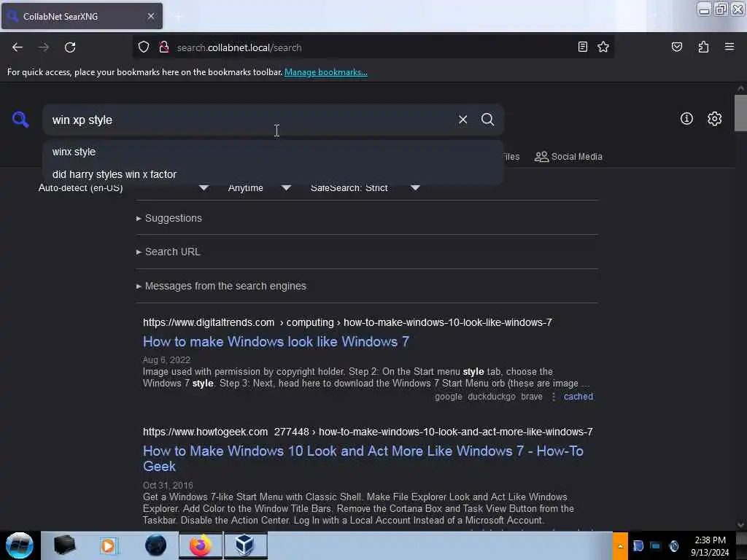
Task: Click the address bar URL text
Action: pos(239,47)
